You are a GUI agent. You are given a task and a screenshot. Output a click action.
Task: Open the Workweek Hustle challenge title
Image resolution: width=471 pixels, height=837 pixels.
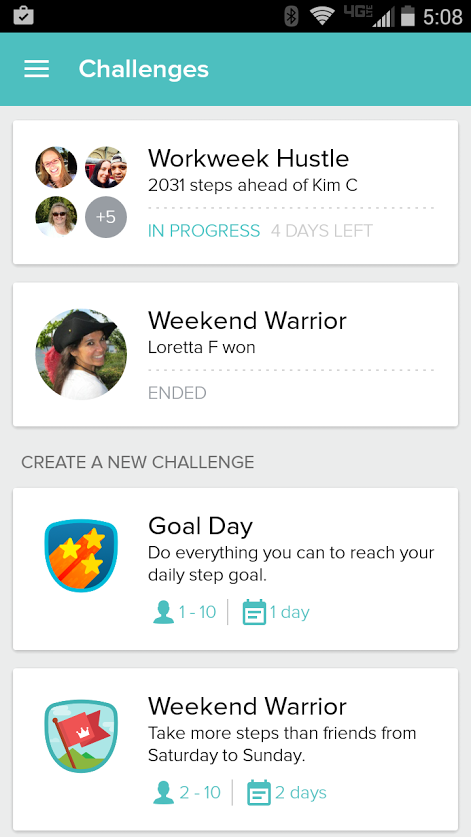tap(248, 159)
